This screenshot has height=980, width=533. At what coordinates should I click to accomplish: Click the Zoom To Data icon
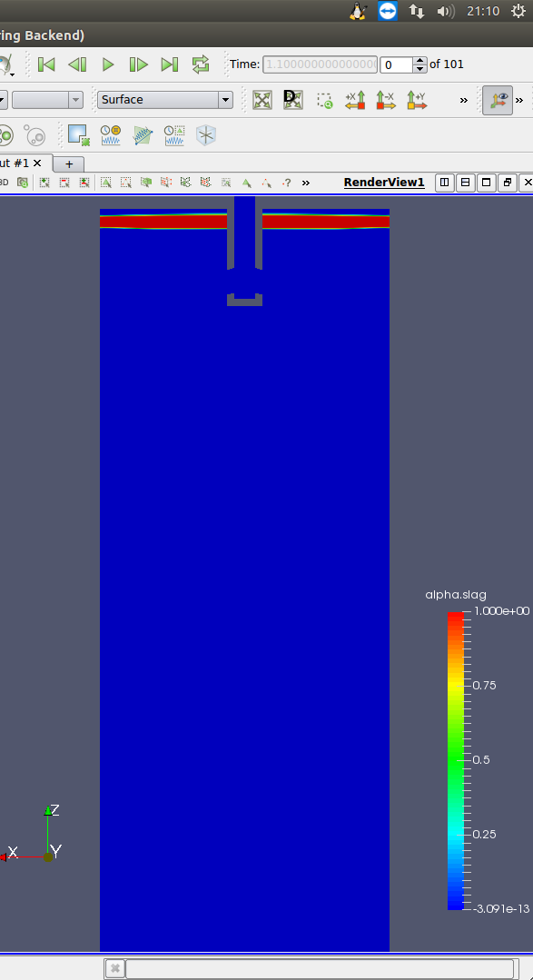pyautogui.click(x=293, y=100)
